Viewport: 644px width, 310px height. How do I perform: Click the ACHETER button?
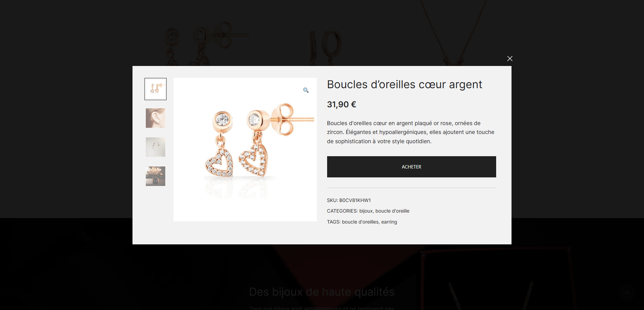[411, 167]
